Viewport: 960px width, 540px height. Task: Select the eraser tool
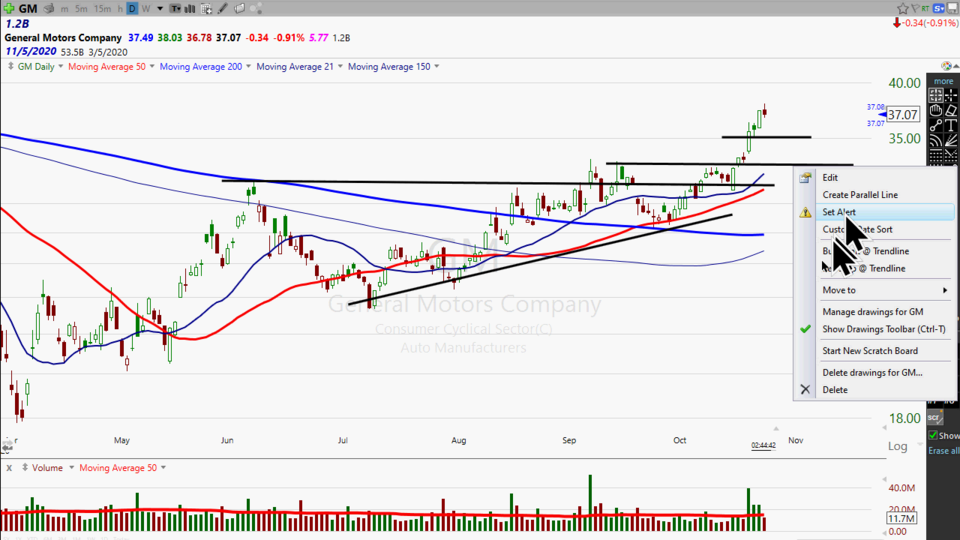point(951,110)
